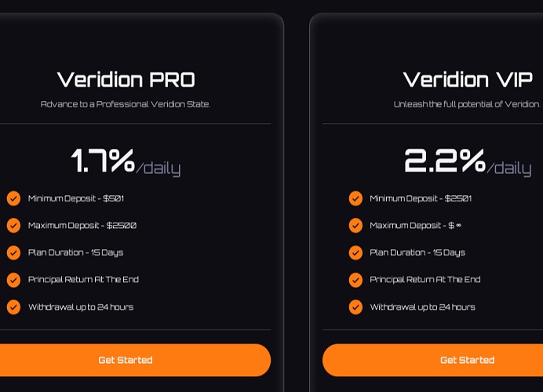The width and height of the screenshot is (543, 392).
Task: Click checkmark beside VIP Withdrawal up to 24 hours
Action: click(x=355, y=307)
